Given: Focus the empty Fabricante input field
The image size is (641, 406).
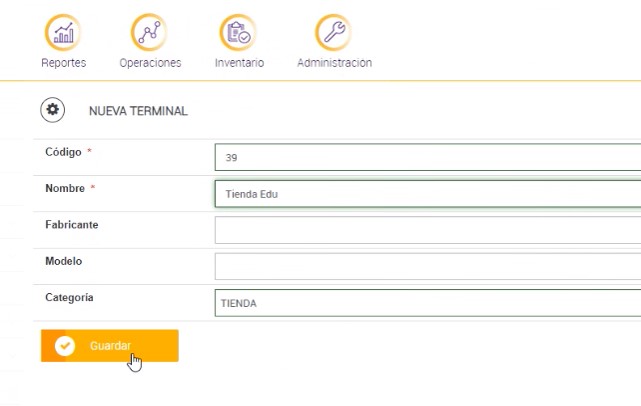Looking at the screenshot, I should click(x=427, y=230).
